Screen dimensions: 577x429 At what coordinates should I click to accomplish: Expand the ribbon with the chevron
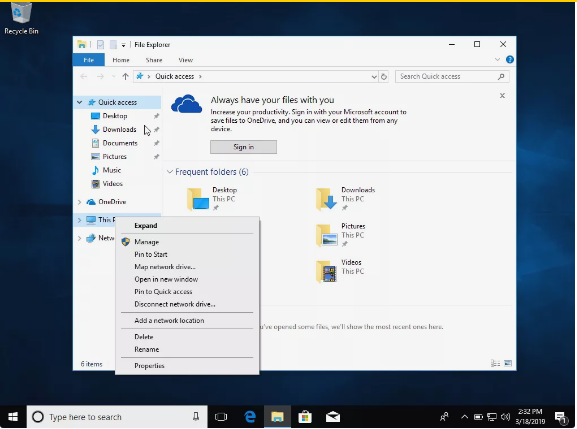click(x=497, y=60)
